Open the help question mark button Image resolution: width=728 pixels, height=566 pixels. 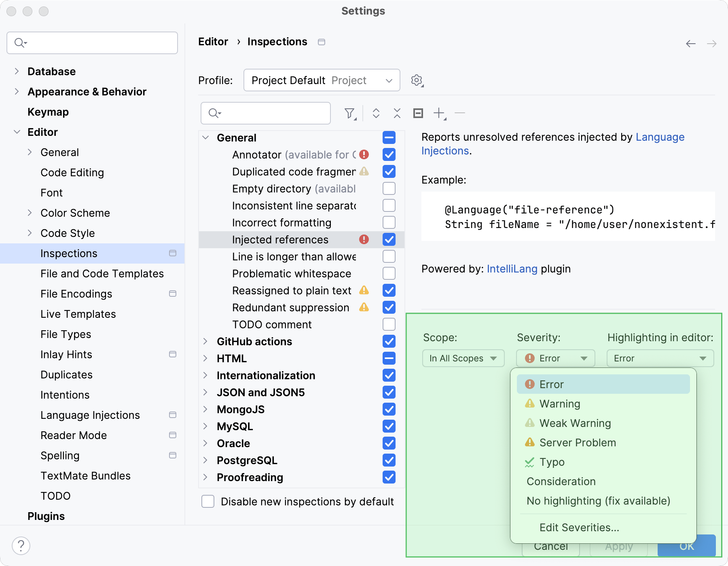pyautogui.click(x=21, y=545)
